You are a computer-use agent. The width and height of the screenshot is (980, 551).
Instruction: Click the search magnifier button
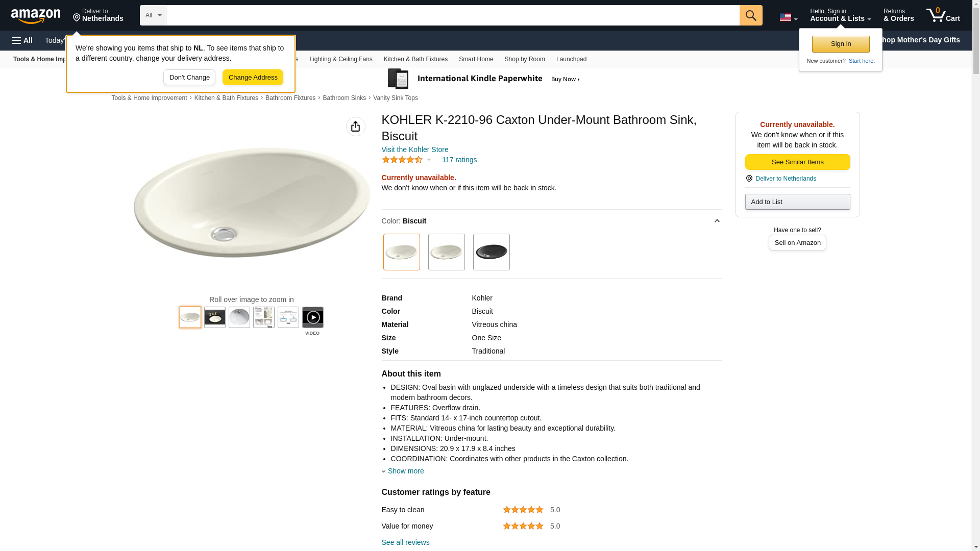coord(751,15)
